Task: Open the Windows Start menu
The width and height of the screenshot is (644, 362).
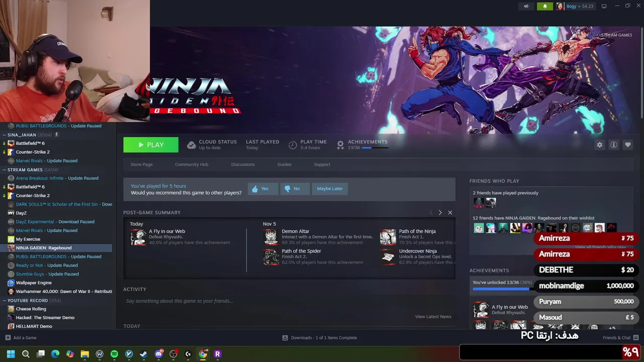Action: (11, 354)
